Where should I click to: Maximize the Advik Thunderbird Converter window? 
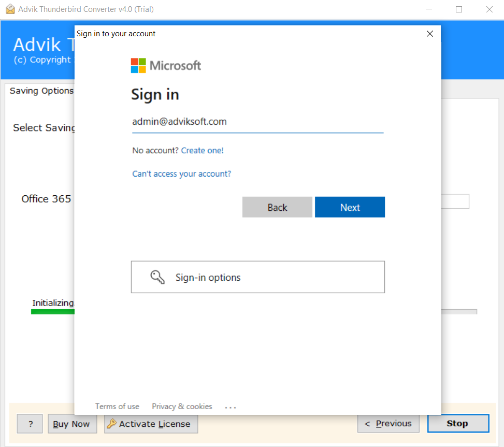coord(459,9)
